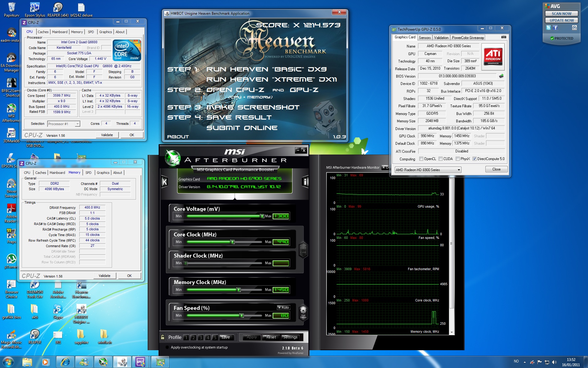Select Afterburner profile slot 1
This screenshot has height=368, width=588.
click(x=186, y=338)
